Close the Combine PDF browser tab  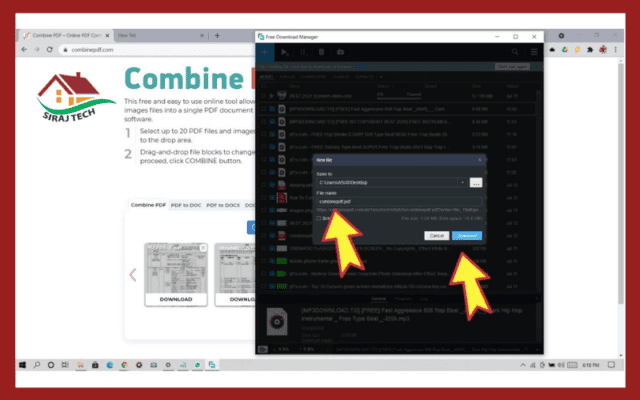(107, 36)
